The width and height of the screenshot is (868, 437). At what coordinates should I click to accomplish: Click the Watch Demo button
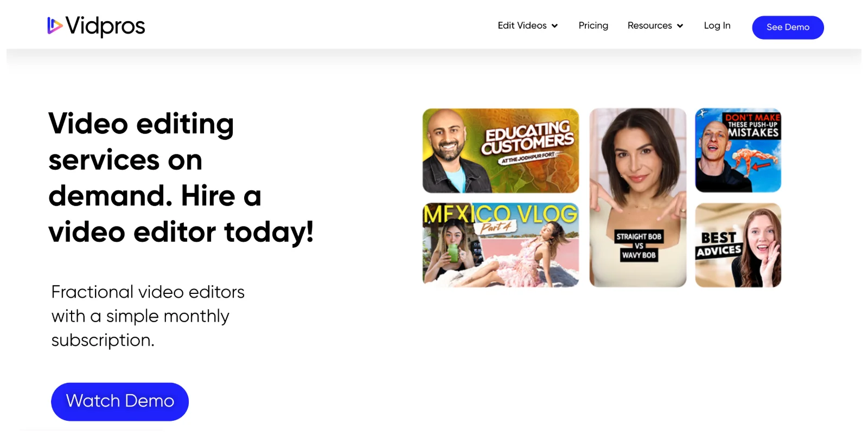[120, 402]
